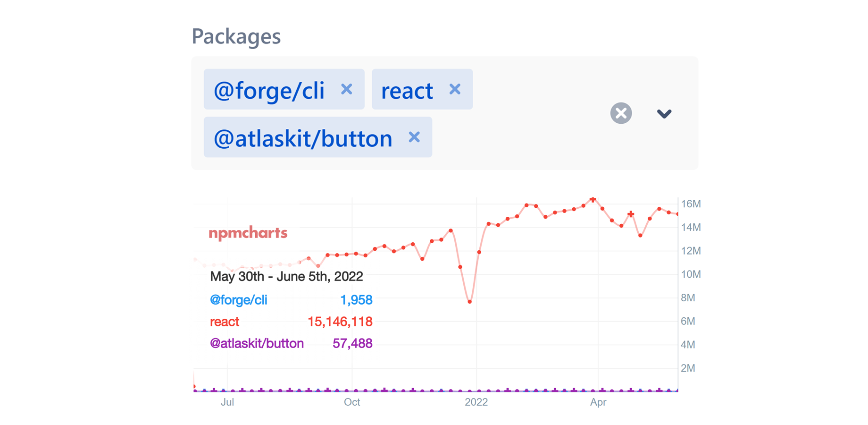Clear all selected packages
This screenshot has height=425, width=868.
(x=621, y=113)
